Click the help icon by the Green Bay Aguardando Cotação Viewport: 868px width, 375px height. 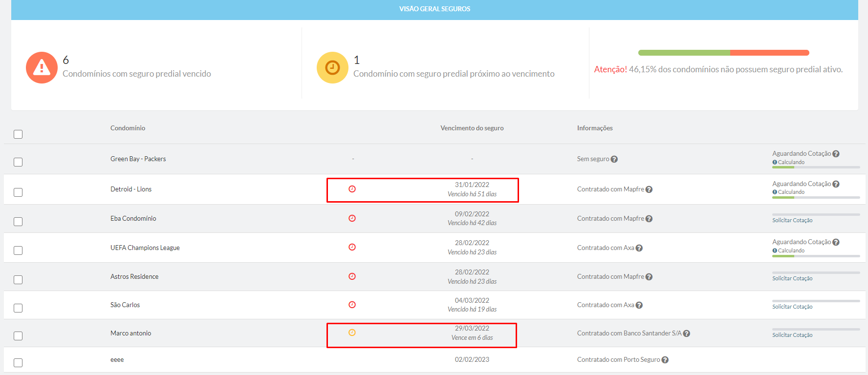click(836, 154)
